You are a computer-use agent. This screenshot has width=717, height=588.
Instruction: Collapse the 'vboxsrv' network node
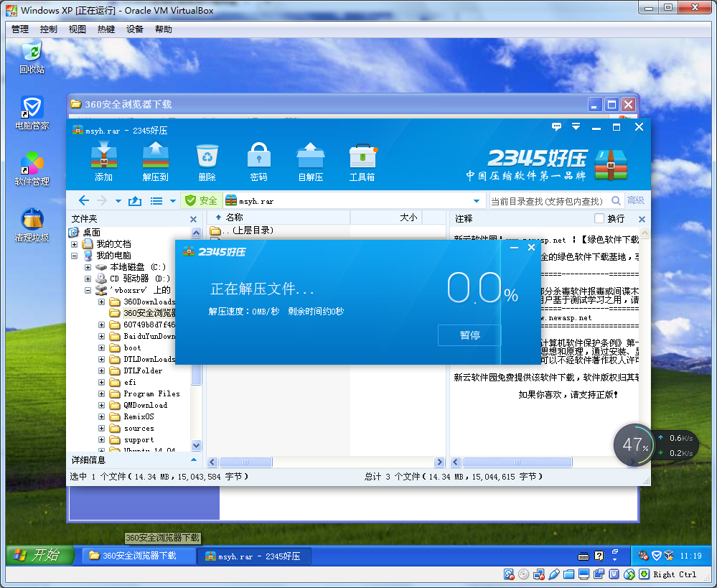88,290
